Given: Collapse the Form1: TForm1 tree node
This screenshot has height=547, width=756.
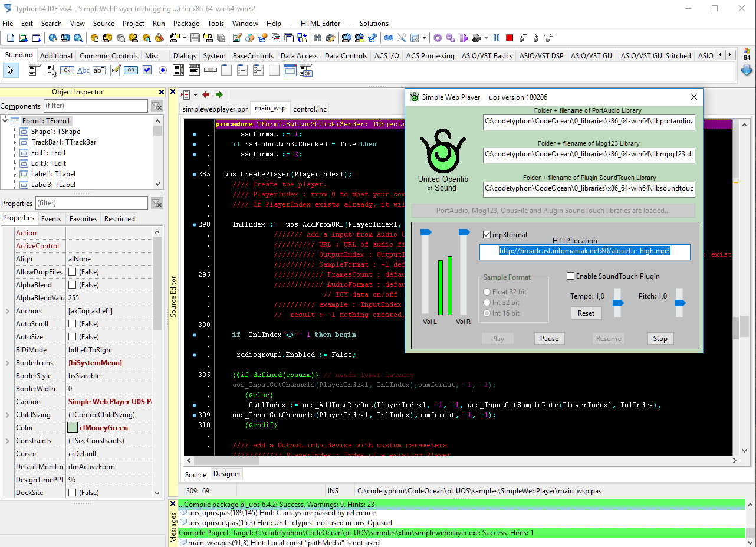Looking at the screenshot, I should pyautogui.click(x=6, y=121).
